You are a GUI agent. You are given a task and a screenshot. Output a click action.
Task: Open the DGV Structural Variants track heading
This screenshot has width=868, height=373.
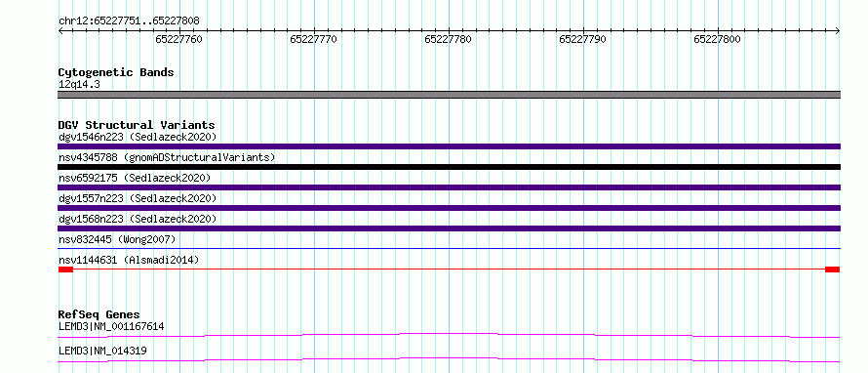click(x=137, y=125)
